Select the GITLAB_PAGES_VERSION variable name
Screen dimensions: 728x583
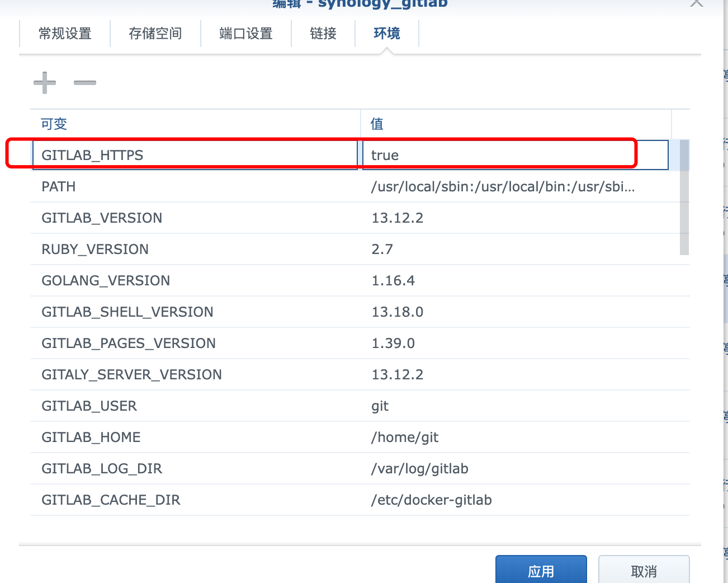[129, 343]
